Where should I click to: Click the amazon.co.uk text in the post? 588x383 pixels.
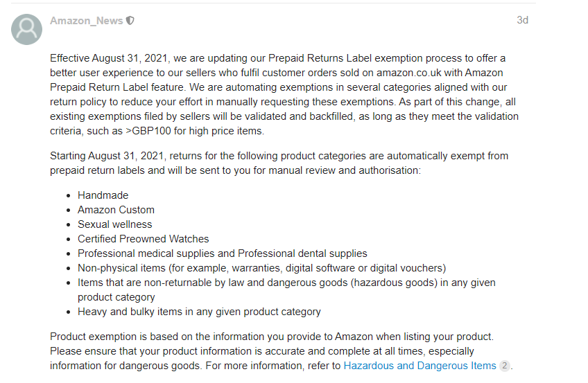click(x=408, y=73)
